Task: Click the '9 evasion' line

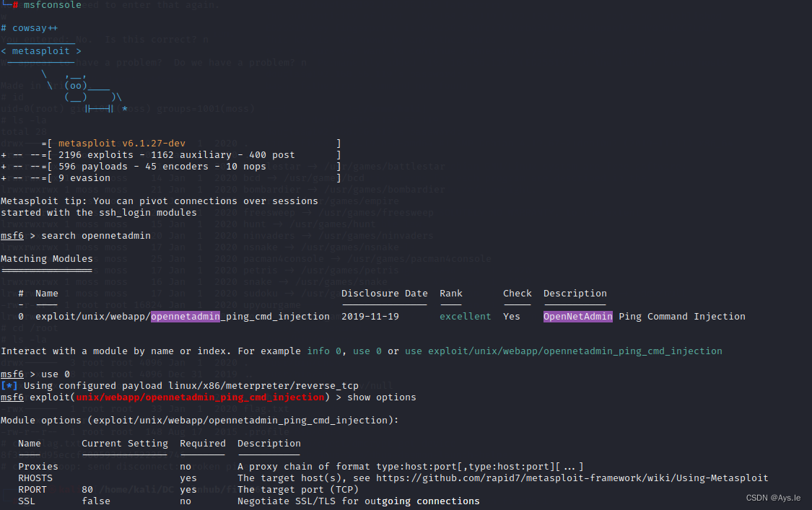Action: point(84,178)
